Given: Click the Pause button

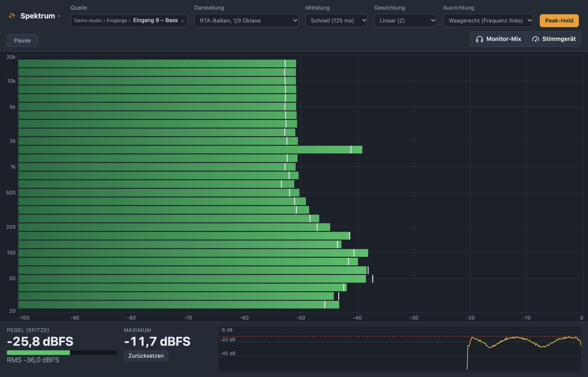Looking at the screenshot, I should (22, 40).
